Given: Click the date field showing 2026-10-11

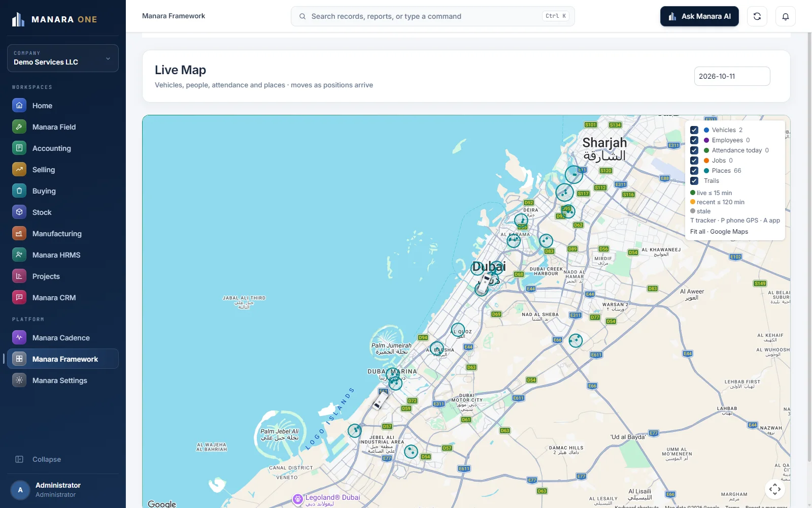Looking at the screenshot, I should pyautogui.click(x=732, y=76).
